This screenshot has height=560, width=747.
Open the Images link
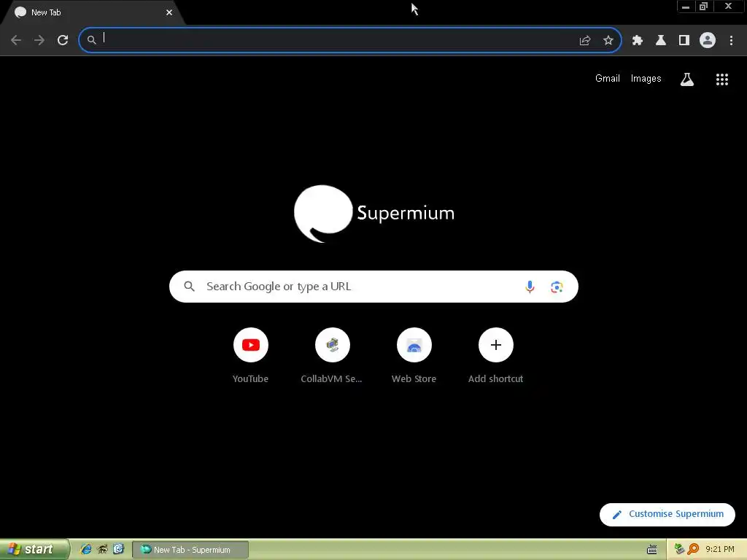(x=646, y=79)
